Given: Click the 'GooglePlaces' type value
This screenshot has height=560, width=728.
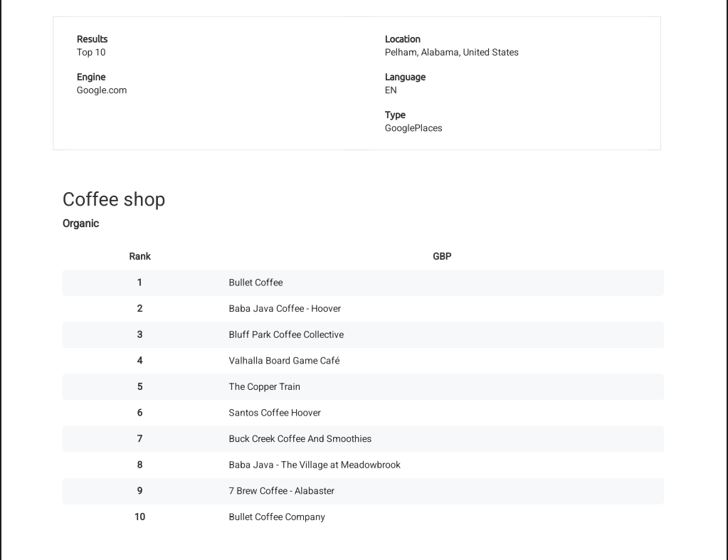Looking at the screenshot, I should click(413, 128).
